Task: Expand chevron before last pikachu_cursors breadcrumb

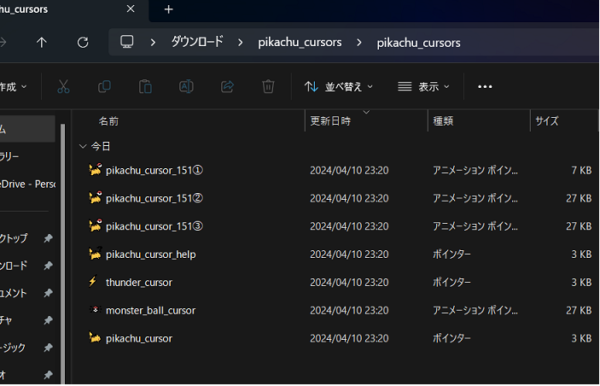Action: point(359,42)
